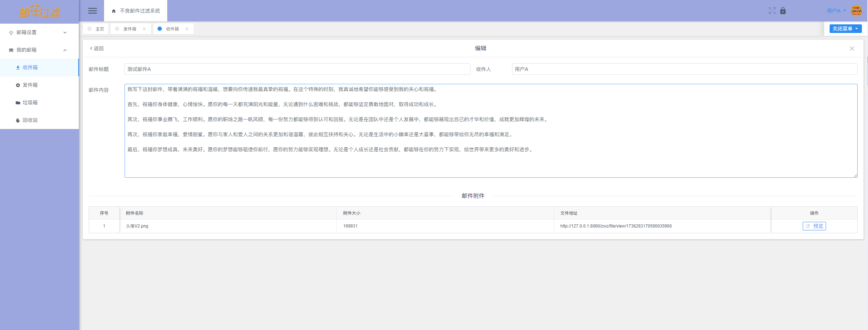This screenshot has width=868, height=330.
Task: Click the 返回 back link
Action: click(97, 49)
